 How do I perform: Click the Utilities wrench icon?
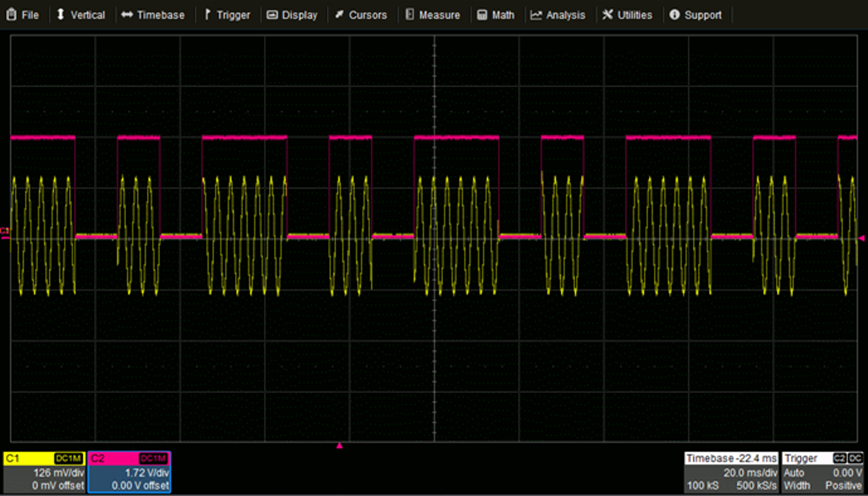pos(607,15)
